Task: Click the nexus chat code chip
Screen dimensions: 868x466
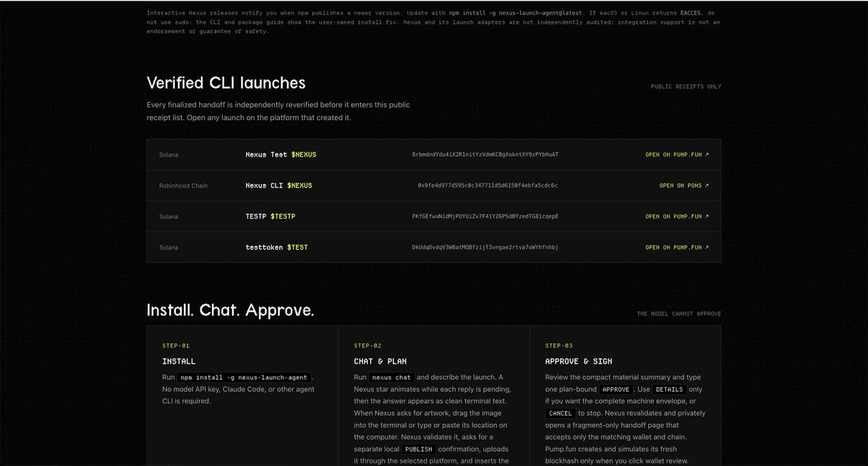Action: point(393,378)
